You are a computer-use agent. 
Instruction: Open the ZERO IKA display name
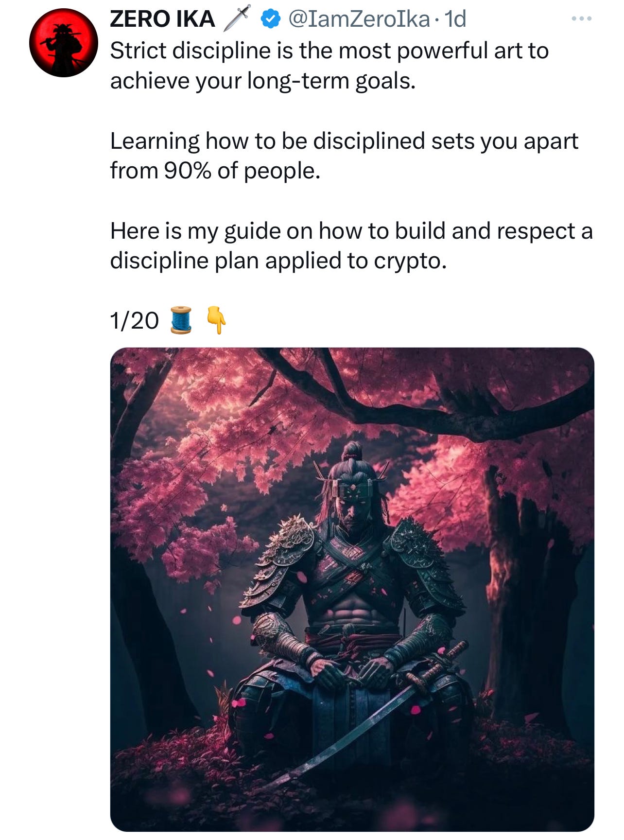[x=162, y=19]
